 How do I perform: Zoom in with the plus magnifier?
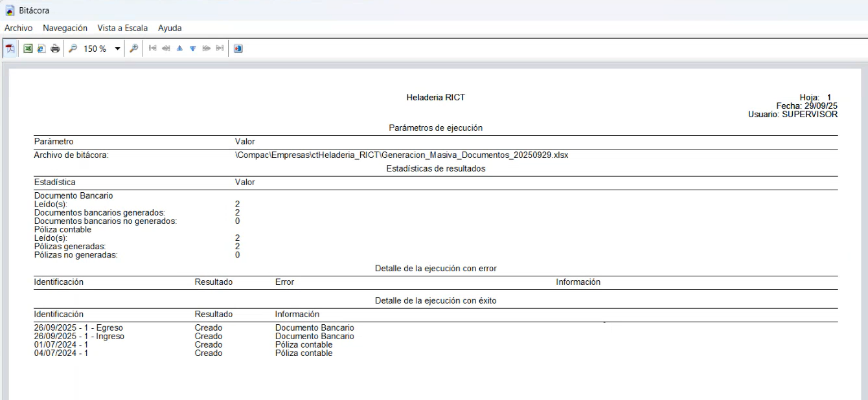[134, 49]
